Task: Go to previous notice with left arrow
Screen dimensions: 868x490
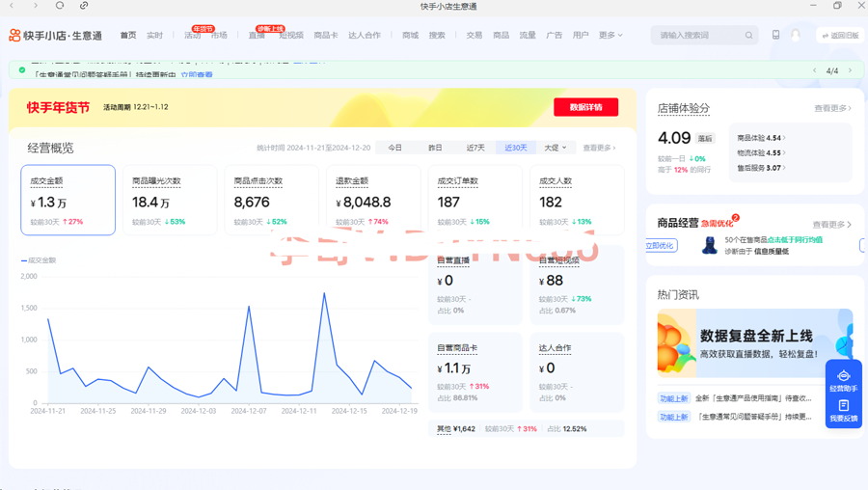Action: [815, 70]
